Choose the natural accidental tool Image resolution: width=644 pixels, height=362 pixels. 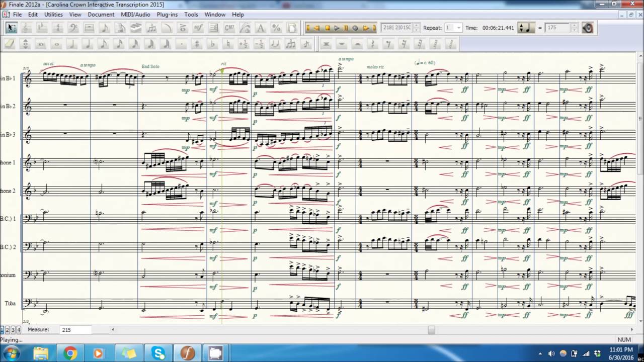point(228,44)
